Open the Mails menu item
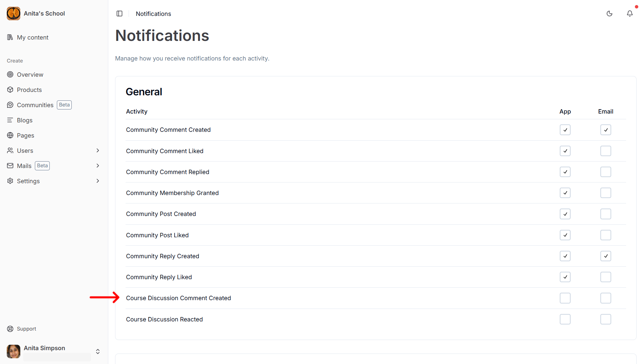 [x=54, y=166]
